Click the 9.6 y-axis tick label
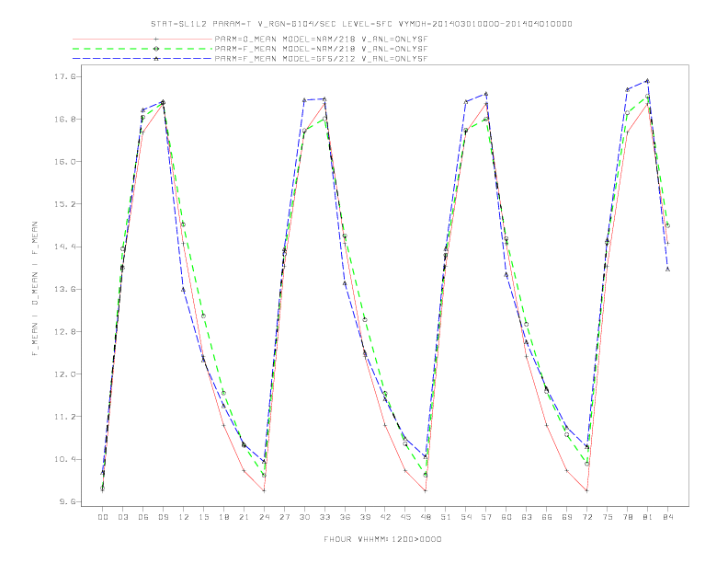Image resolution: width=728 pixels, height=563 pixels. (x=66, y=501)
